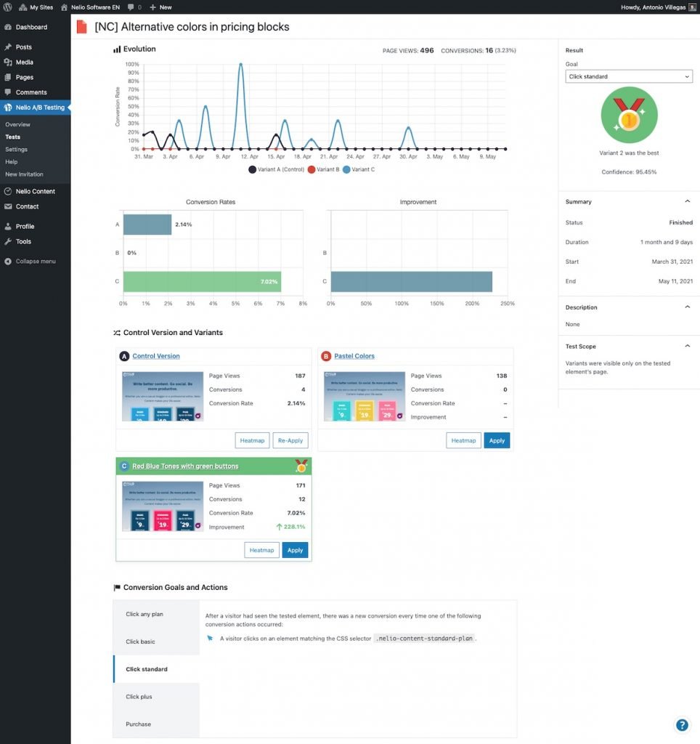Click the Nelio Software EN home icon
This screenshot has height=744, width=700.
(x=64, y=7)
